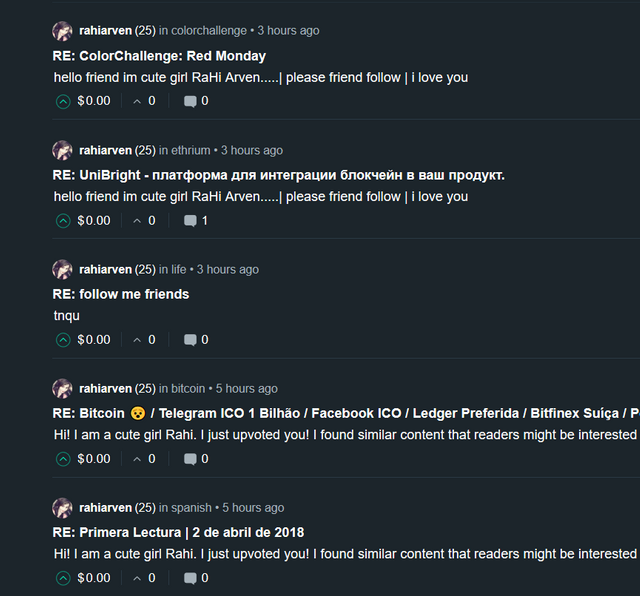Open rahiarven avatar in colorchallenge post

coord(62,31)
